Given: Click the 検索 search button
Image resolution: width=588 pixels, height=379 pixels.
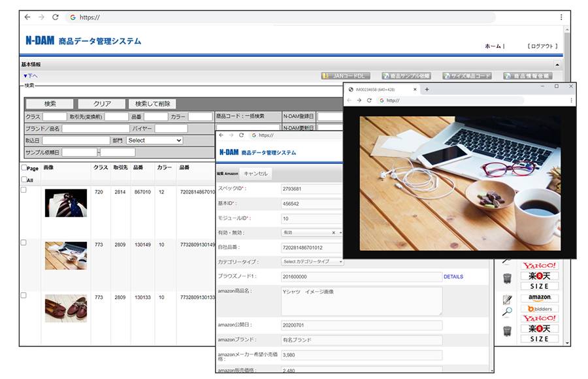Looking at the screenshot, I should click(50, 104).
